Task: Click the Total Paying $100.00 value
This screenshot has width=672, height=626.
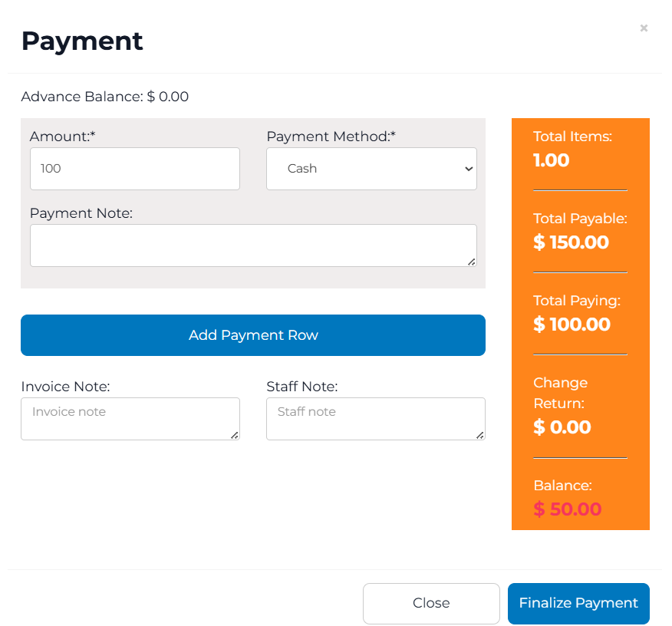Action: (x=572, y=325)
